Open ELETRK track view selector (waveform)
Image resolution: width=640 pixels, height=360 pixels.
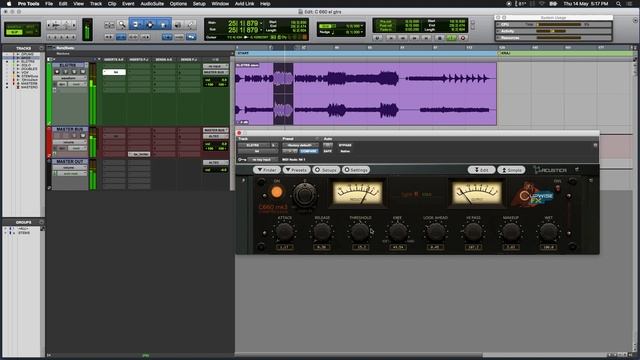[x=69, y=78]
